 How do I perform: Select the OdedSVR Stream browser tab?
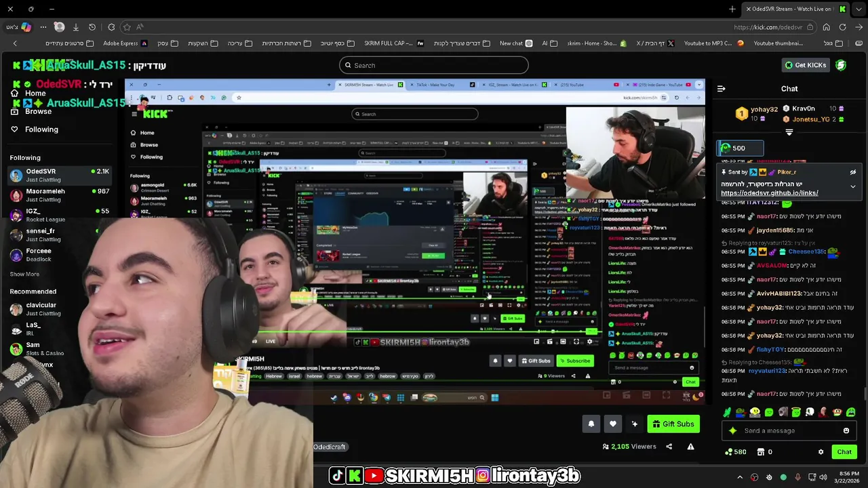[x=795, y=9]
